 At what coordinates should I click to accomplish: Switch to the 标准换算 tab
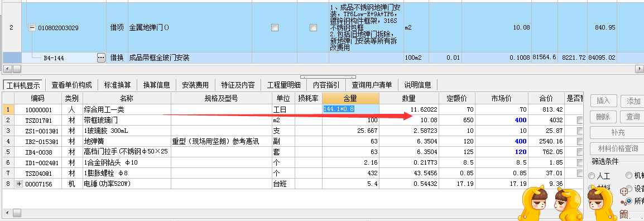tap(117, 85)
